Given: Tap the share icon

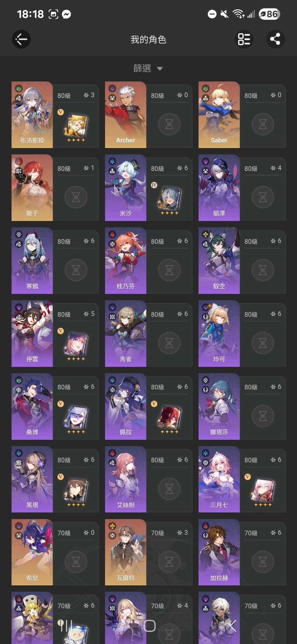Looking at the screenshot, I should coord(275,39).
